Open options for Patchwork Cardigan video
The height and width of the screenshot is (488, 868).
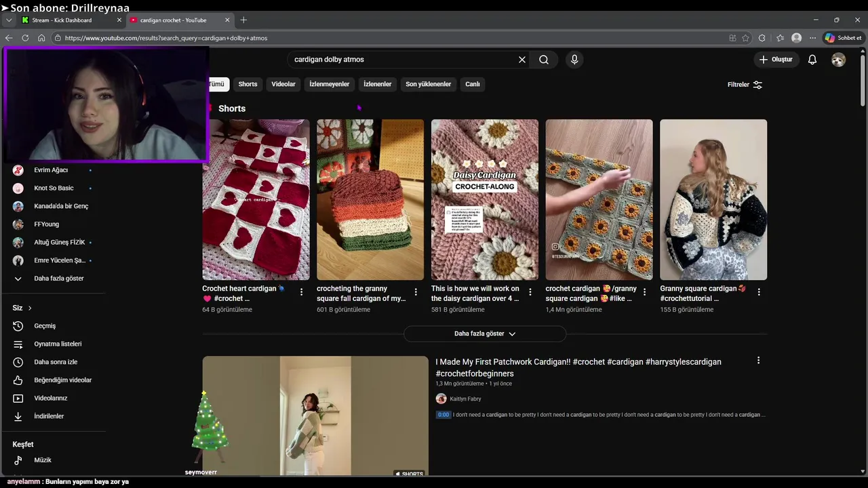758,361
